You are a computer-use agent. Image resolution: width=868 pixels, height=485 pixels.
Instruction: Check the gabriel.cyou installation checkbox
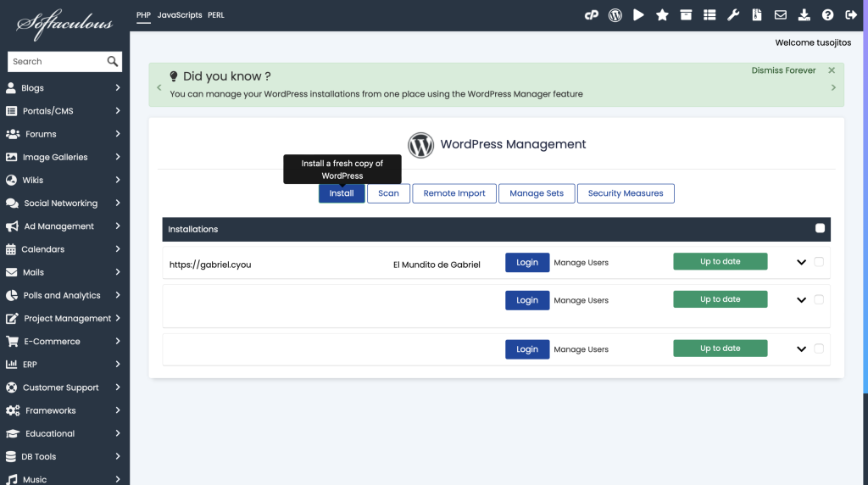819,262
